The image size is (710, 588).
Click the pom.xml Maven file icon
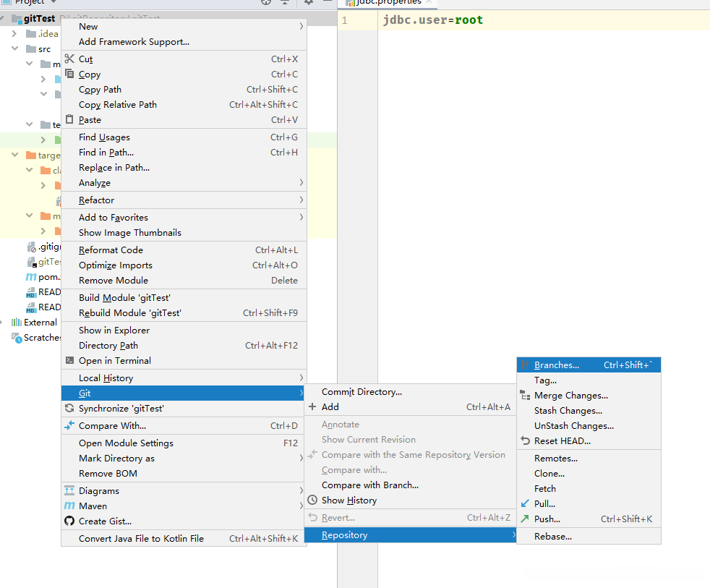[31, 276]
